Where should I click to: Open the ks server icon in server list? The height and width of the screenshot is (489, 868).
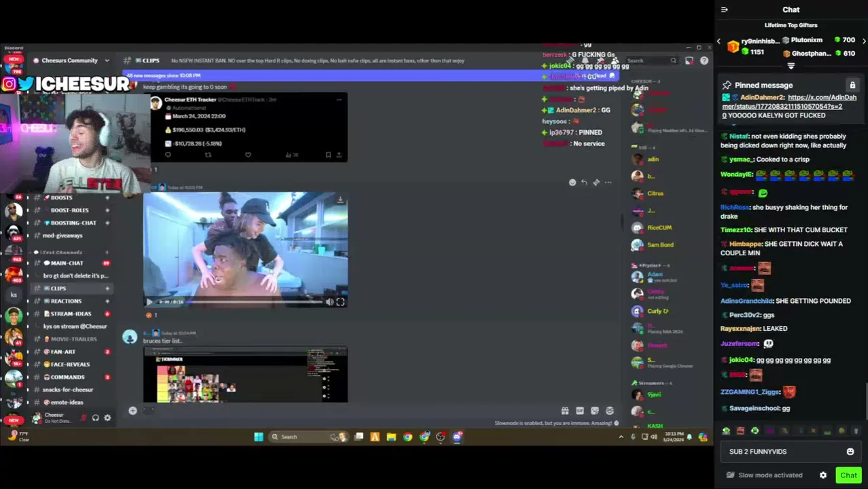14,295
